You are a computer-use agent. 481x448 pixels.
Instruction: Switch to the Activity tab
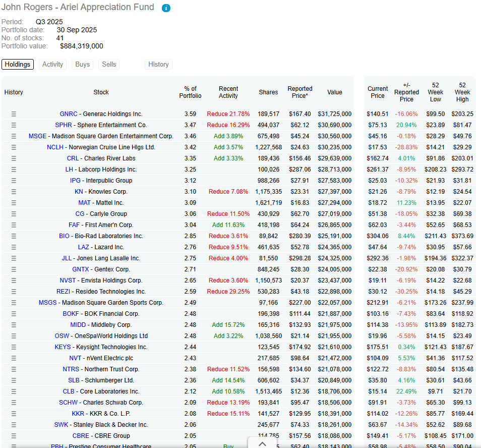pyautogui.click(x=52, y=65)
